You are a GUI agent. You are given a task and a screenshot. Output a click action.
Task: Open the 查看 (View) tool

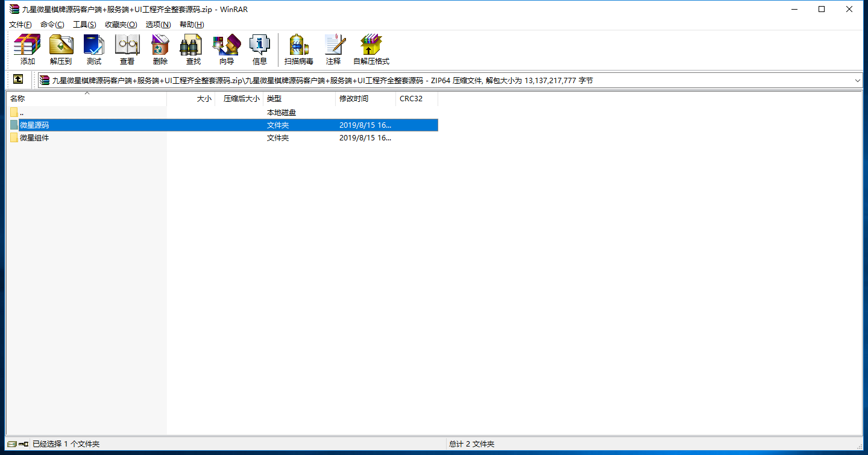(127, 49)
